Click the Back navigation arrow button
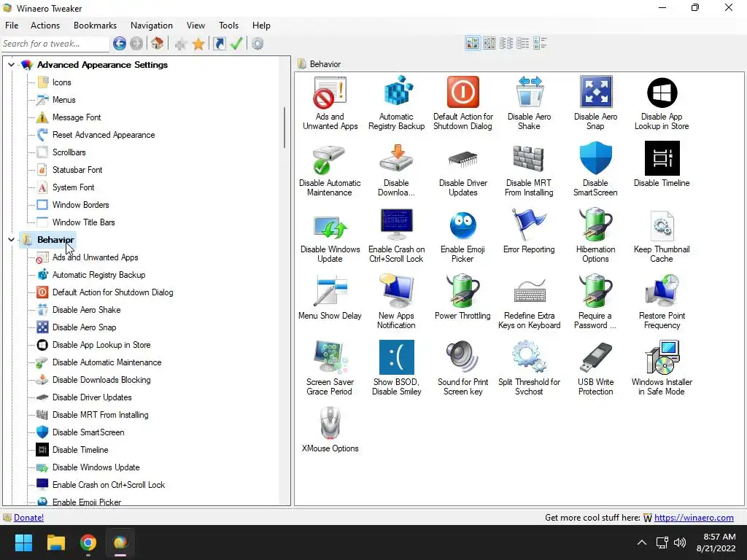 pyautogui.click(x=120, y=44)
